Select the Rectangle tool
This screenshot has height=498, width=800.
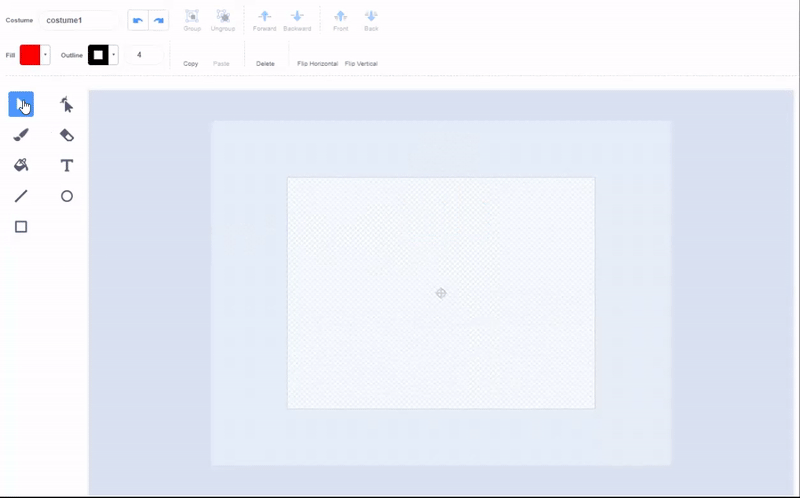[x=21, y=227]
